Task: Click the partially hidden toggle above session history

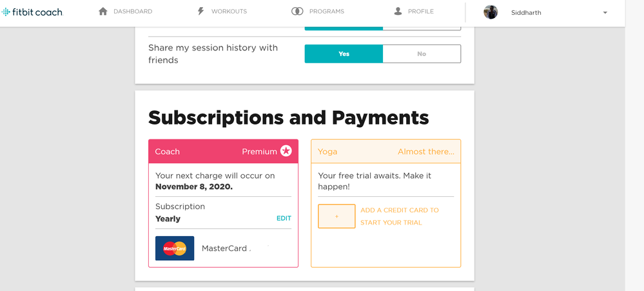Action: 382,27
